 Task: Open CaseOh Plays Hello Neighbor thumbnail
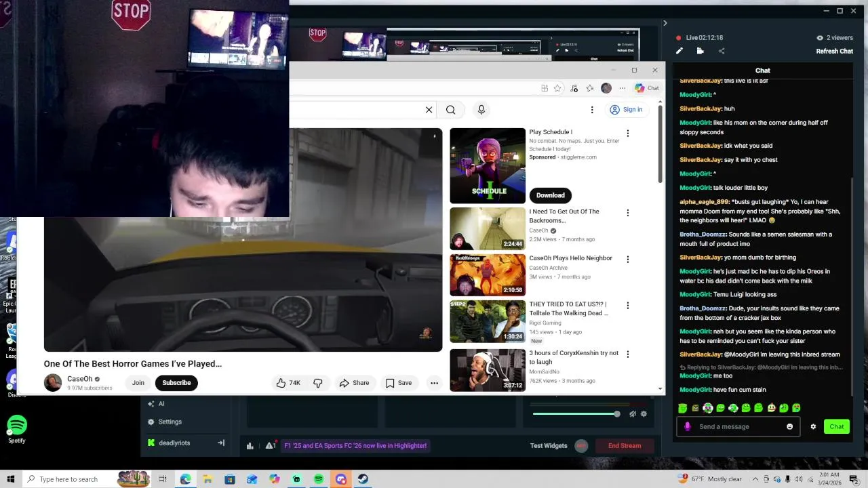point(488,275)
